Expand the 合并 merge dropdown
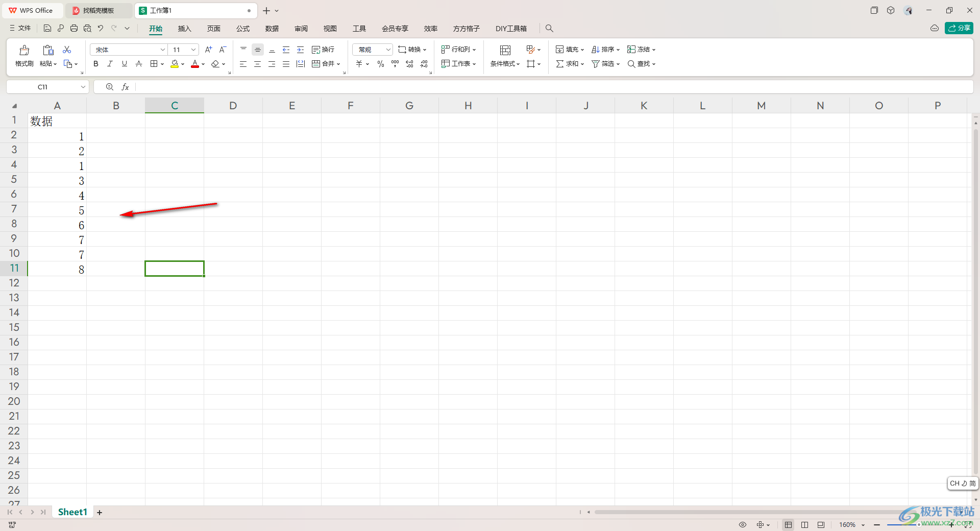The height and width of the screenshot is (531, 980). point(338,64)
